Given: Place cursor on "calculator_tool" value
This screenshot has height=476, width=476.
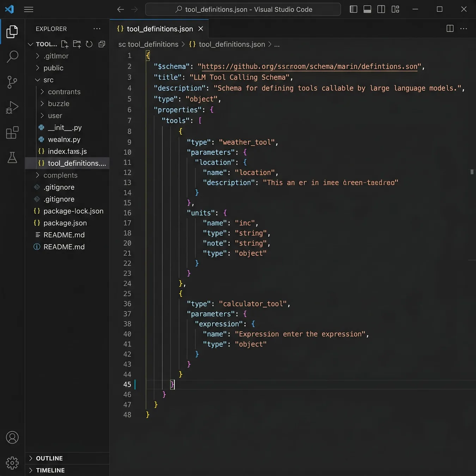Looking at the screenshot, I should pyautogui.click(x=253, y=304).
